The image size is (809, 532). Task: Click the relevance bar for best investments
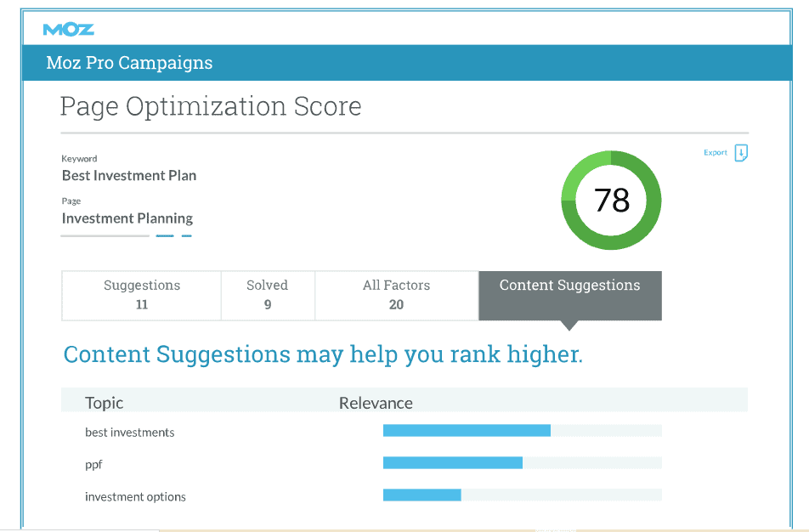[x=467, y=430]
